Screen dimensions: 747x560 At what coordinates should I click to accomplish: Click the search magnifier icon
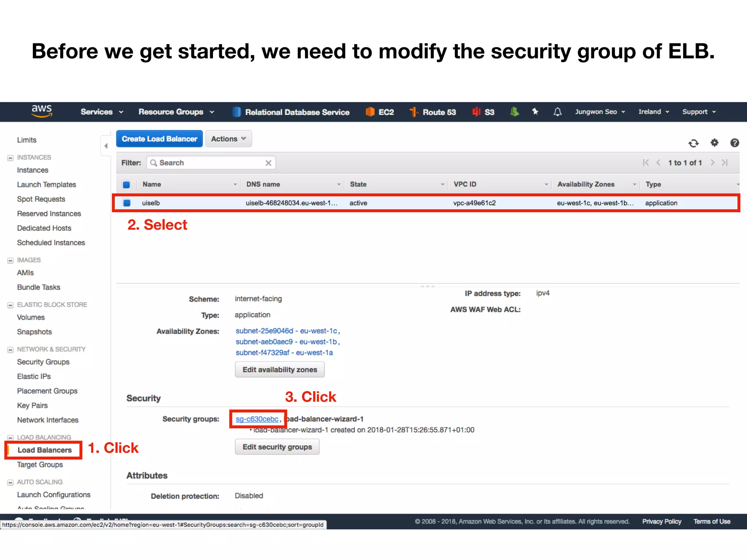pyautogui.click(x=154, y=163)
